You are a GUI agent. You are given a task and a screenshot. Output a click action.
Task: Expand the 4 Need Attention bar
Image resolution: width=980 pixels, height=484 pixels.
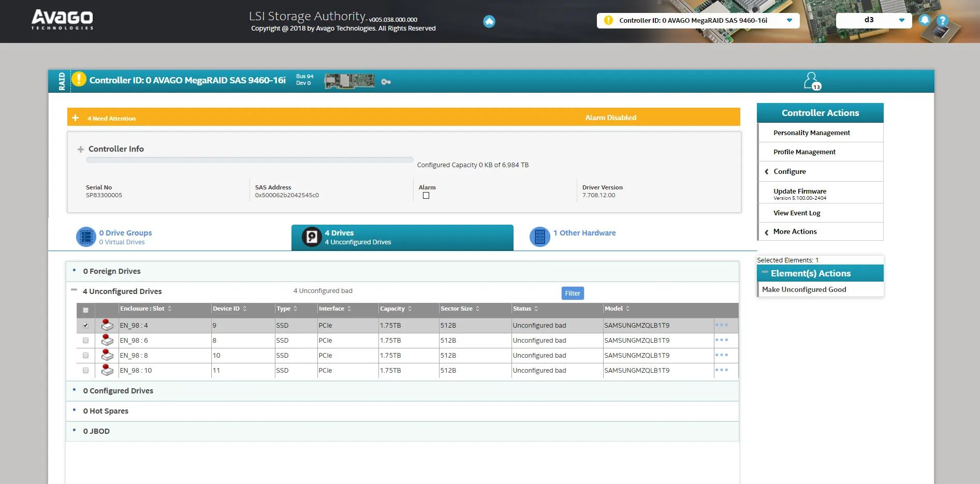(x=76, y=118)
